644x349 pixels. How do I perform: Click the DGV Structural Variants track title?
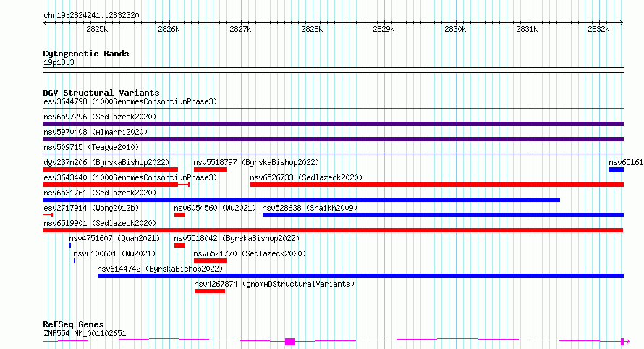pyautogui.click(x=101, y=93)
